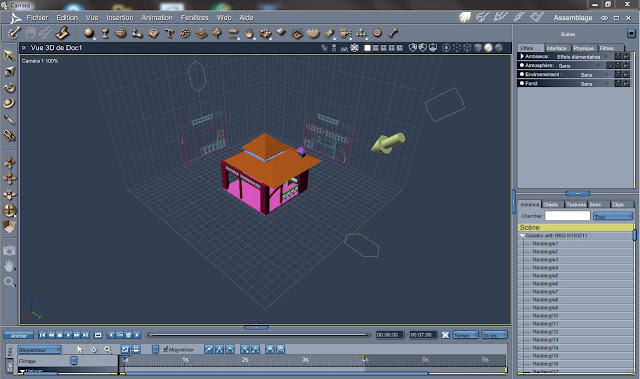The image size is (640, 379).
Task: Click the collapse handle above the timeline
Action: [256, 327]
